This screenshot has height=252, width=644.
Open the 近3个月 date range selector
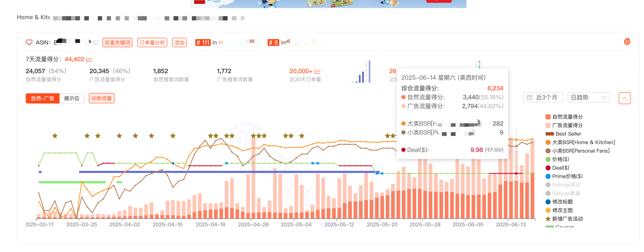[543, 97]
